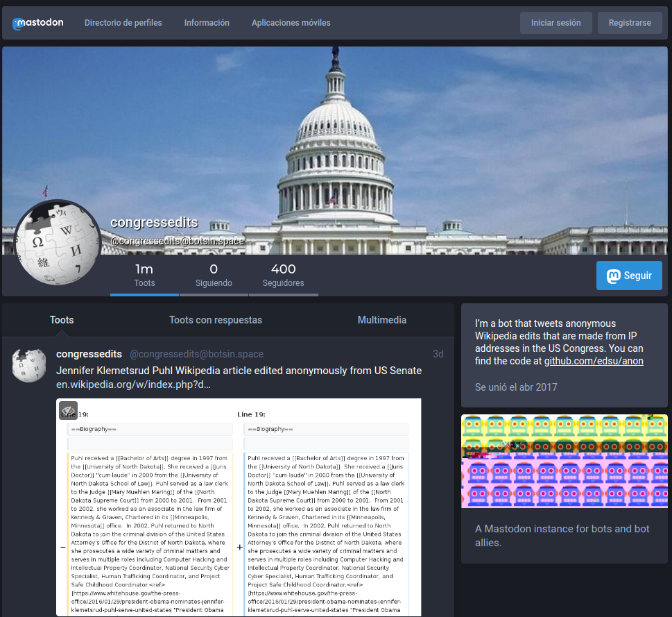Click the @congressedits@botsin.space handle in header

click(178, 241)
